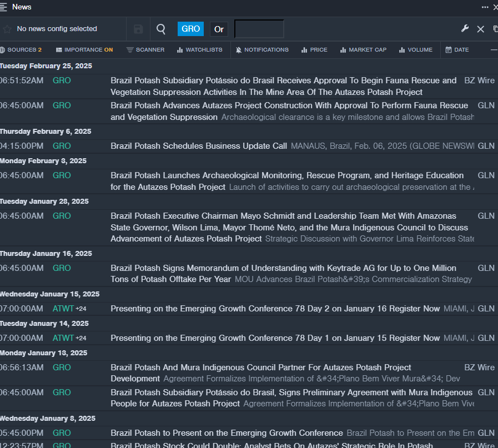Click the search magnifier icon
The image size is (498, 448).
(x=161, y=29)
